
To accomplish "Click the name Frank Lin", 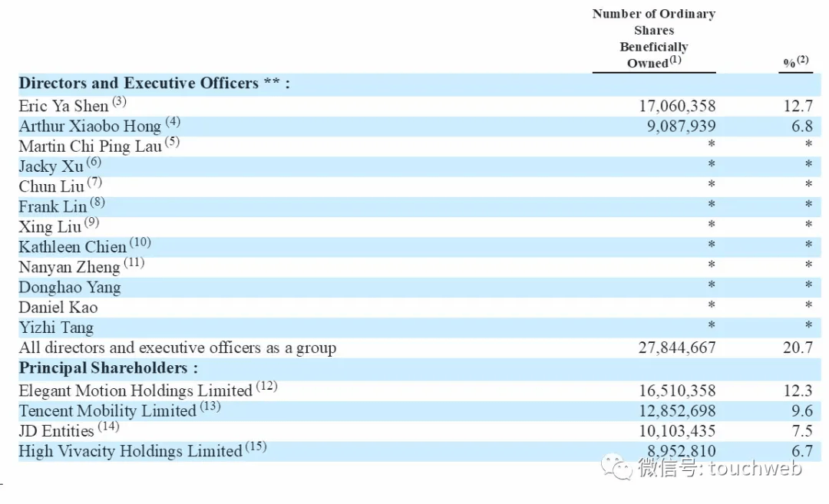I will click(52, 206).
